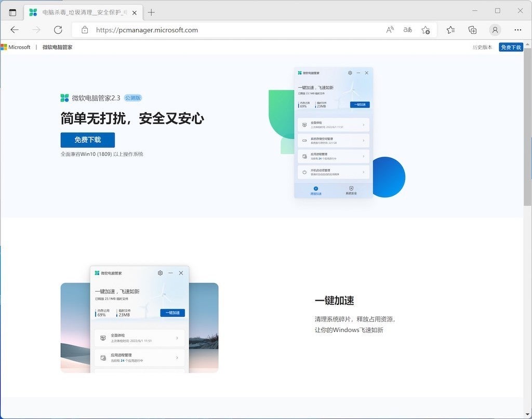The width and height of the screenshot is (532, 419).
Task: Click the scrollbar up arrow
Action: tap(528, 44)
